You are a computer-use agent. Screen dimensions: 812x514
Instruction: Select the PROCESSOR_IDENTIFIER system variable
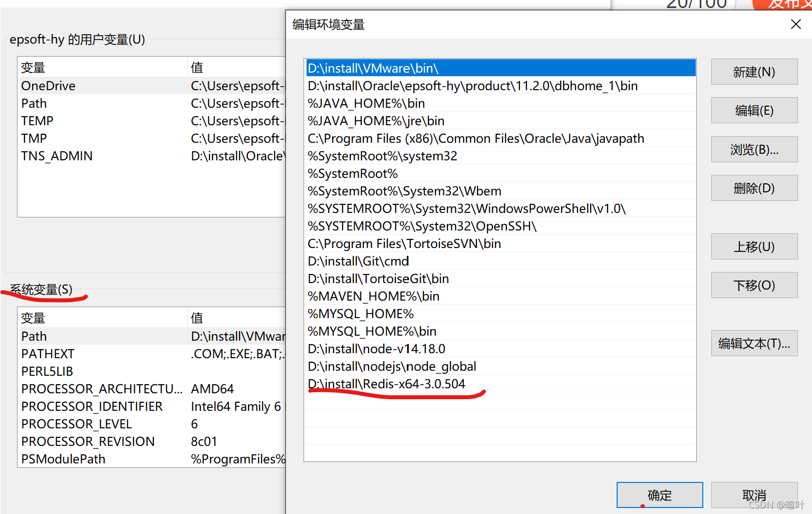pos(152,406)
